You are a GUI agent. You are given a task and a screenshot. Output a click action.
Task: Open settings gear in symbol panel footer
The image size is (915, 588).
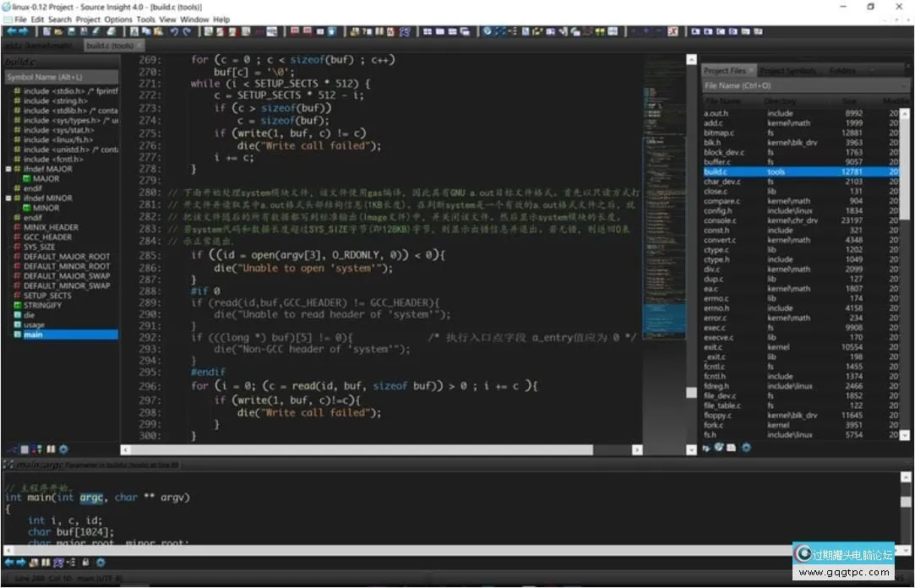[63, 449]
